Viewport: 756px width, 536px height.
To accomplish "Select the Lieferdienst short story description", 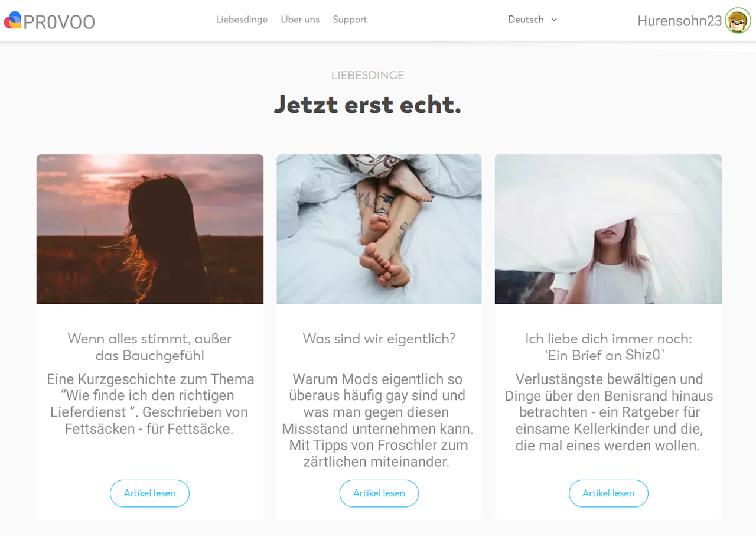I will tap(150, 404).
